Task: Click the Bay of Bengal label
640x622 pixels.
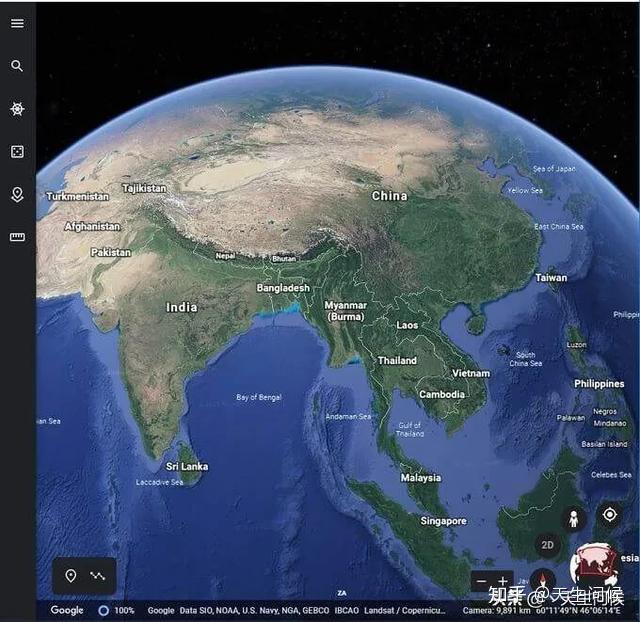Action: [x=259, y=397]
